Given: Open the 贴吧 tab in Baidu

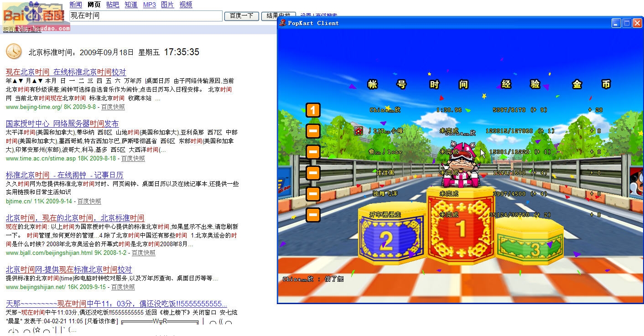Looking at the screenshot, I should [x=113, y=5].
